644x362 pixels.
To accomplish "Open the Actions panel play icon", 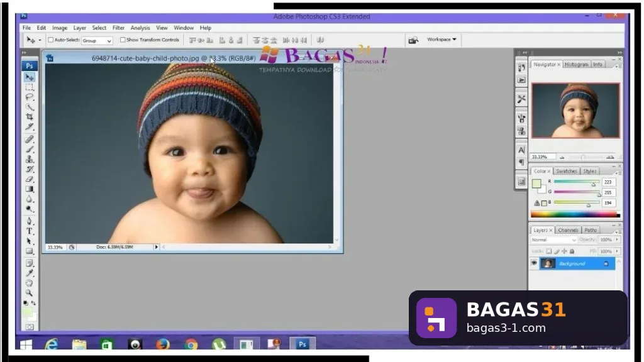I will coord(521,80).
